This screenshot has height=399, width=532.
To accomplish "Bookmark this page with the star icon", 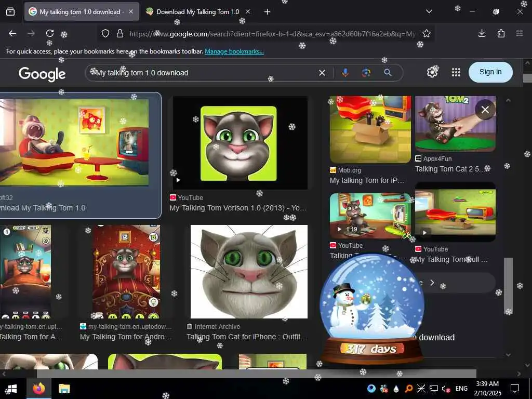I will tap(427, 33).
